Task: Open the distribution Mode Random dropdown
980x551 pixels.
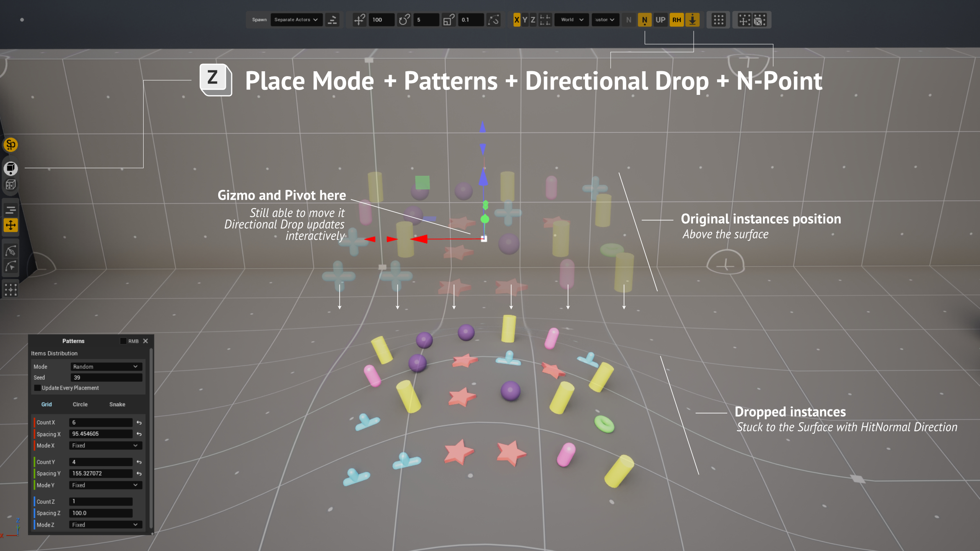Action: tap(106, 367)
